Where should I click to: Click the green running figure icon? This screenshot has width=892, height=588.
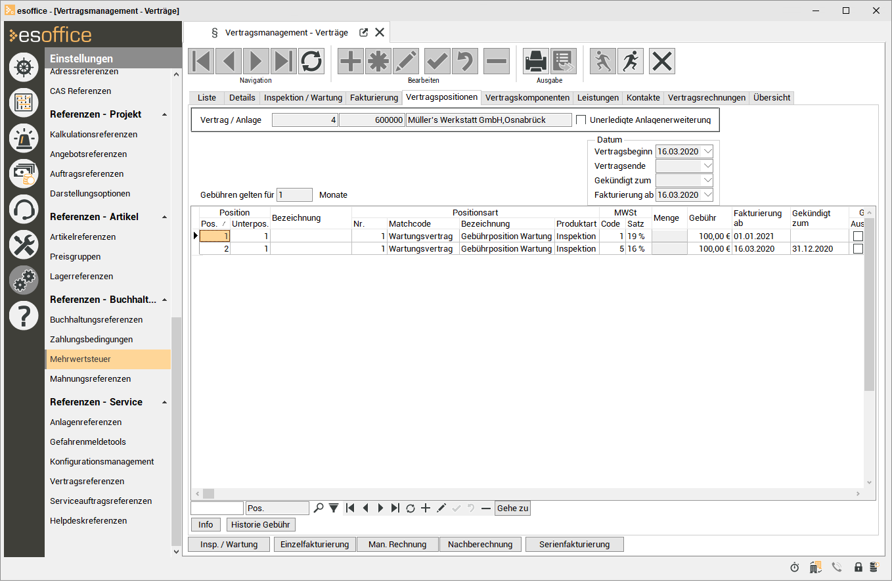pyautogui.click(x=603, y=61)
